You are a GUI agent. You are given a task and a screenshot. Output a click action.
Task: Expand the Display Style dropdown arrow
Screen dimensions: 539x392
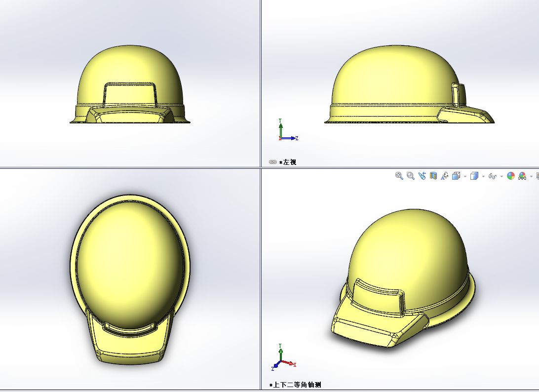(x=483, y=176)
